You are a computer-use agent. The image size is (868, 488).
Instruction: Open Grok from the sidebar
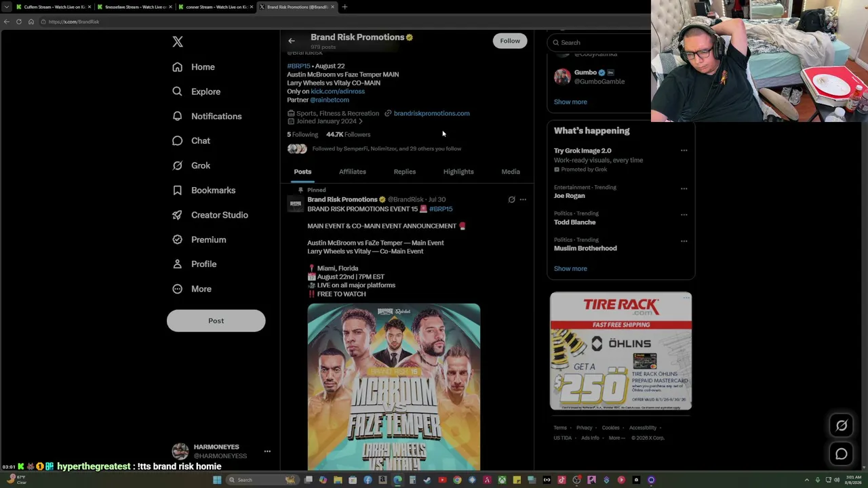[191, 165]
